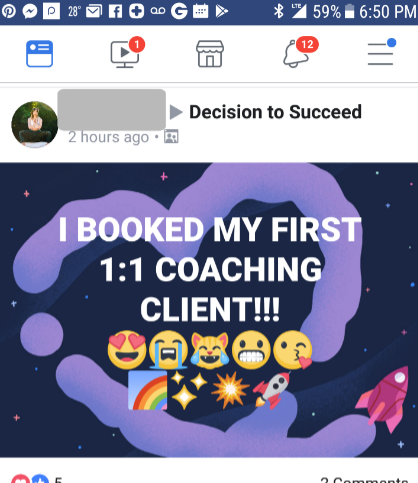Tap the Google notification icon
Image resolution: width=418 pixels, height=483 pixels.
[179, 11]
